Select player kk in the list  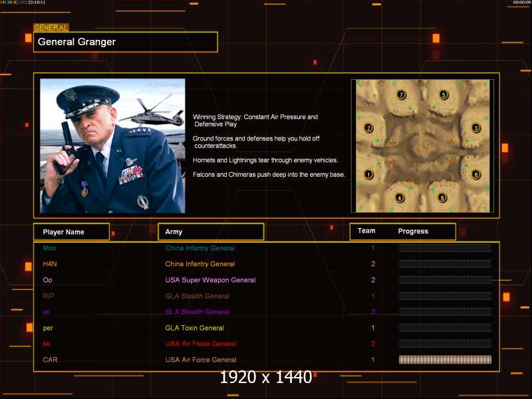tap(47, 344)
